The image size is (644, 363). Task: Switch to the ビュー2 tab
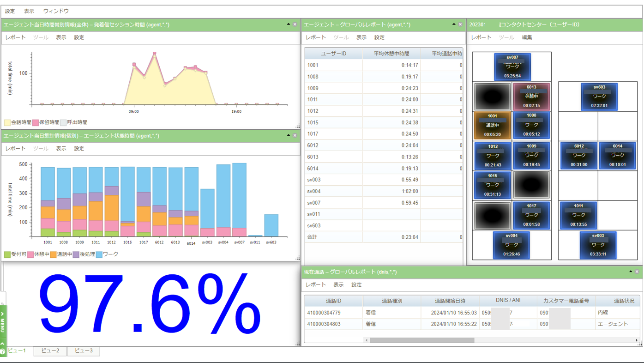point(49,351)
